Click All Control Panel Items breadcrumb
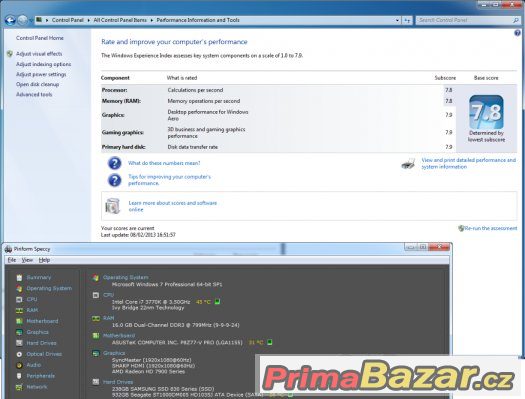 [120, 20]
